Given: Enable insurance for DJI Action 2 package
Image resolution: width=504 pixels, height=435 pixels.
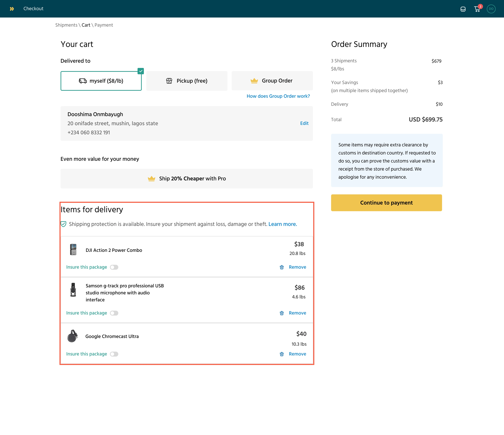Looking at the screenshot, I should pyautogui.click(x=114, y=267).
